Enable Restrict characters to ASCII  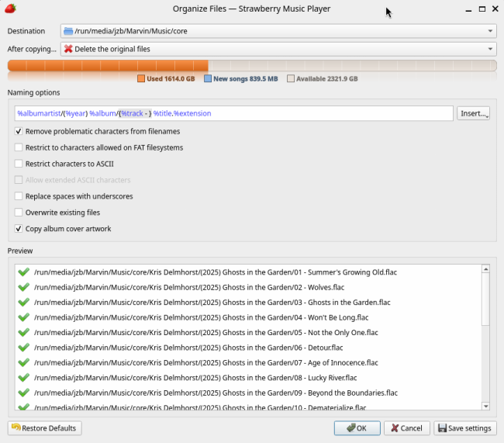pyautogui.click(x=19, y=164)
